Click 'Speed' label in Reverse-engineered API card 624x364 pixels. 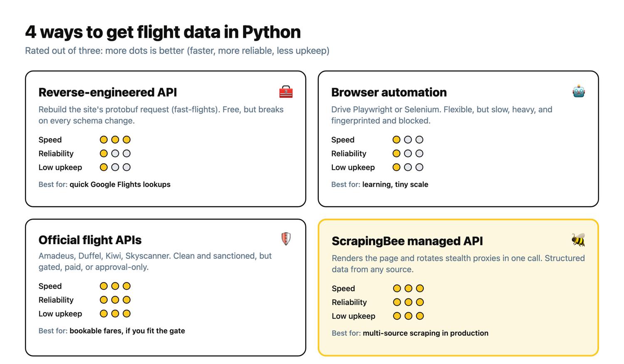coord(50,140)
